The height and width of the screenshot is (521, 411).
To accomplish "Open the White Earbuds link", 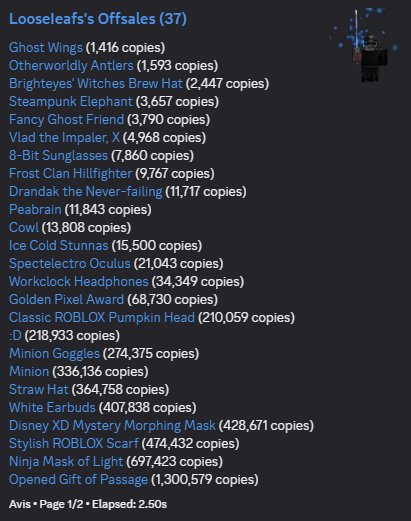I will (x=52, y=408).
